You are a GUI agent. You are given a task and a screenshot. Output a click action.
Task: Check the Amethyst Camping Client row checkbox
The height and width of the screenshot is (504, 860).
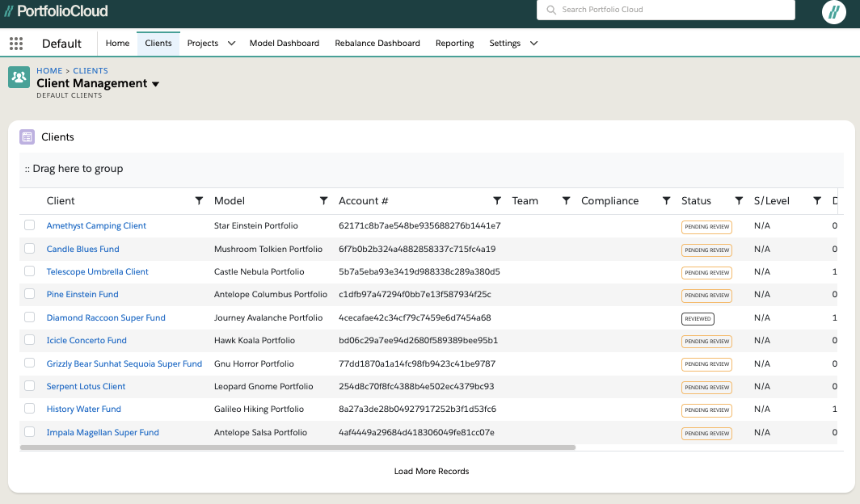(x=30, y=225)
